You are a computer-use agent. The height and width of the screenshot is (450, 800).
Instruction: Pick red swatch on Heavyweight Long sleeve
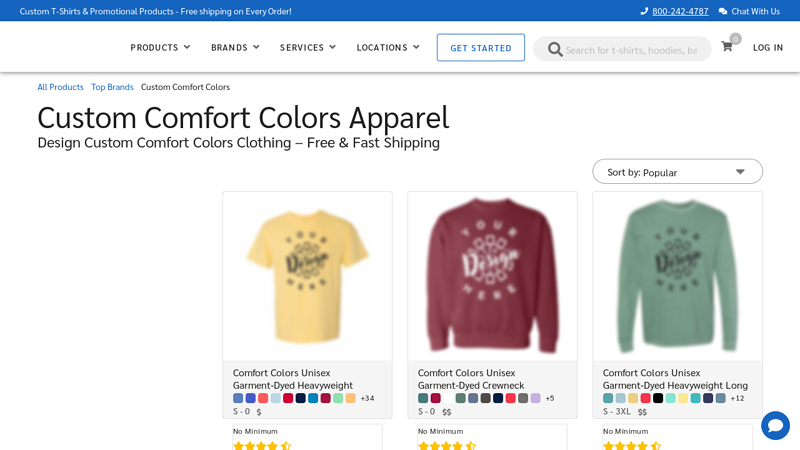click(645, 398)
